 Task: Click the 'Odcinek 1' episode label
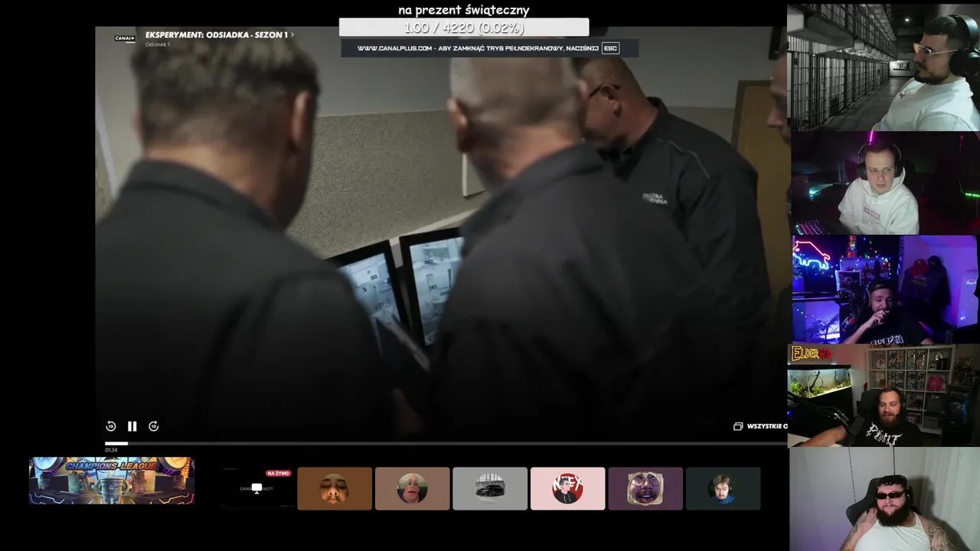click(158, 44)
